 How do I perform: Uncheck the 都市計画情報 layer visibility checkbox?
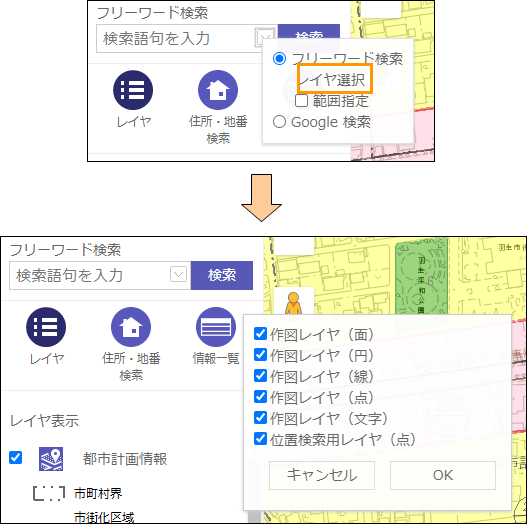pyautogui.click(x=15, y=457)
